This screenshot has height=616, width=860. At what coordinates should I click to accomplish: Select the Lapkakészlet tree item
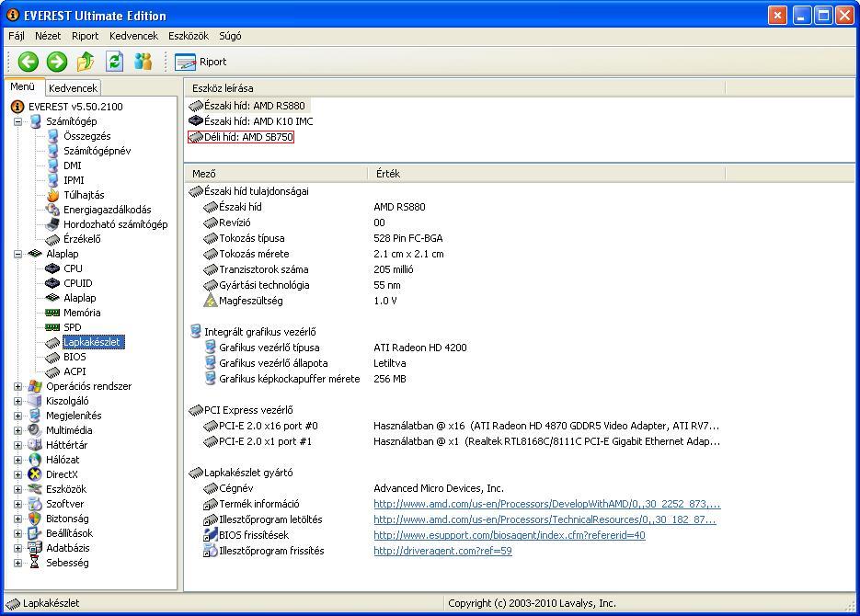[x=92, y=342]
